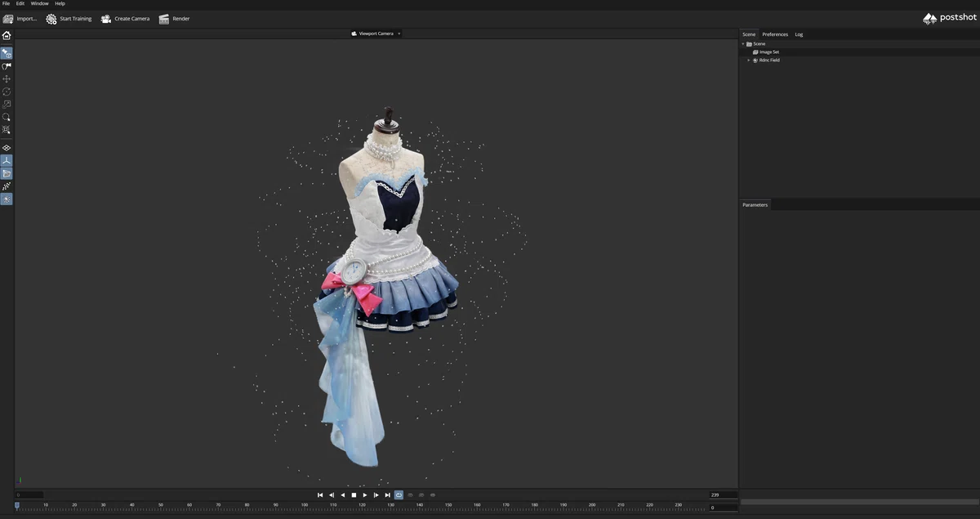Viewport: 980px width, 519px height.
Task: Click the timeline ruler at frame 200
Action: coord(592,507)
